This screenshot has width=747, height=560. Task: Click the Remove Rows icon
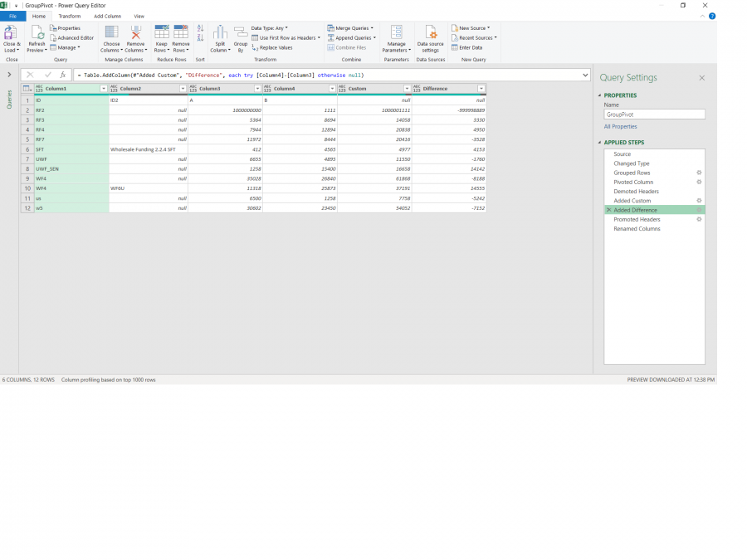[x=181, y=32]
